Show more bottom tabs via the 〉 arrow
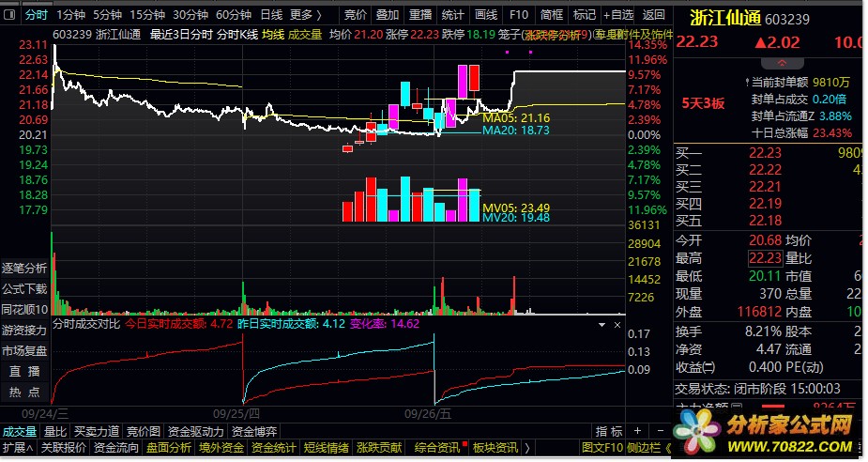This screenshot has width=868, height=462. (527, 448)
